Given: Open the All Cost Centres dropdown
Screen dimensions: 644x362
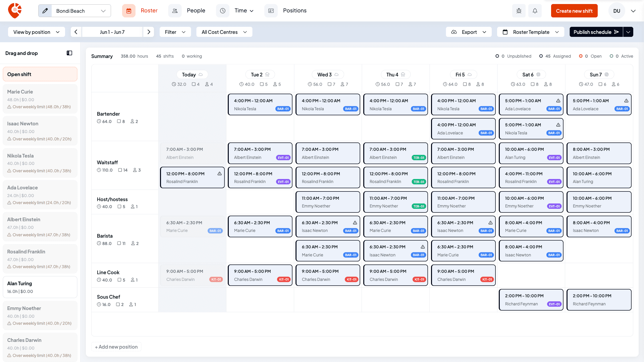Looking at the screenshot, I should (x=224, y=32).
